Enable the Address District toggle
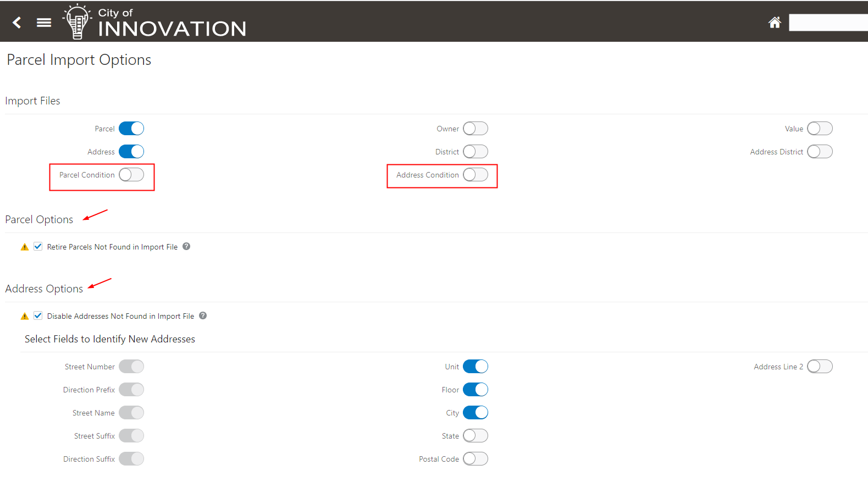The width and height of the screenshot is (868, 493). point(820,152)
